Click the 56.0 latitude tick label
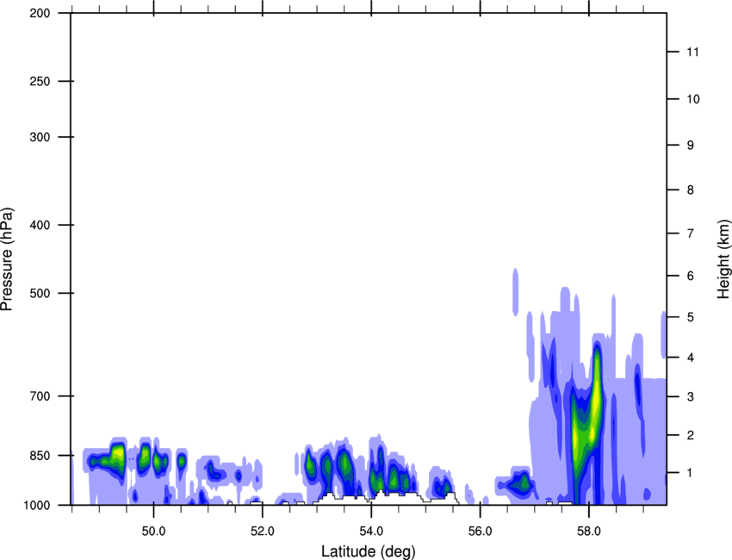The height and width of the screenshot is (560, 732). coord(481,532)
